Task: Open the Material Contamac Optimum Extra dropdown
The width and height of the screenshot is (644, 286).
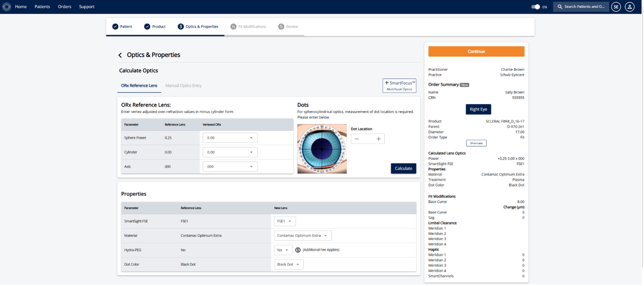Action: click(303, 236)
